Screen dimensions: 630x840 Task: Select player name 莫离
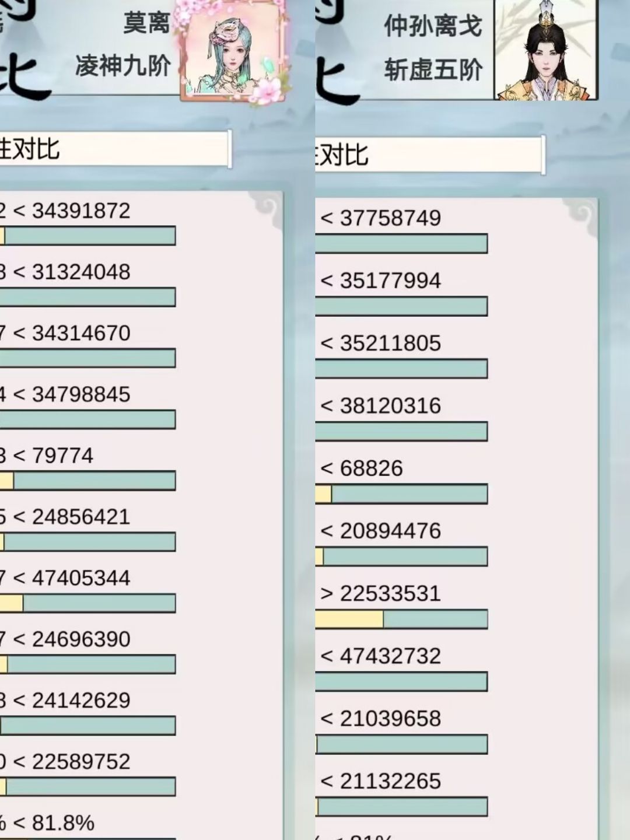coord(146,22)
